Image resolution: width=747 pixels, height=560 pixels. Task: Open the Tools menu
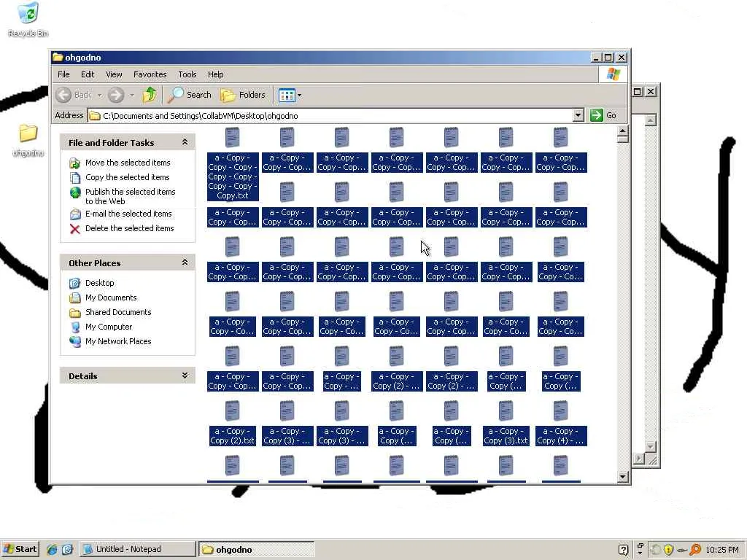[187, 74]
